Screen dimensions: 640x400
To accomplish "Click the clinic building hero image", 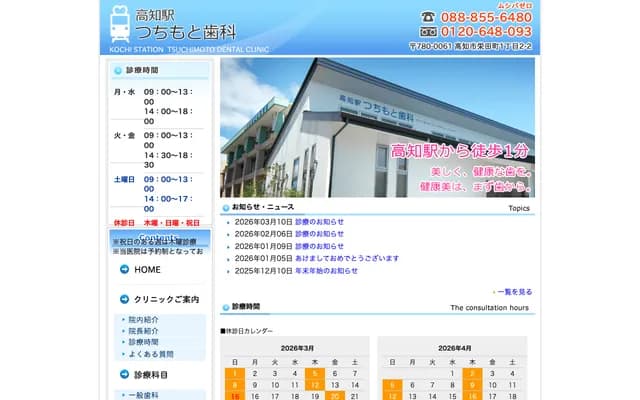I will (x=377, y=127).
